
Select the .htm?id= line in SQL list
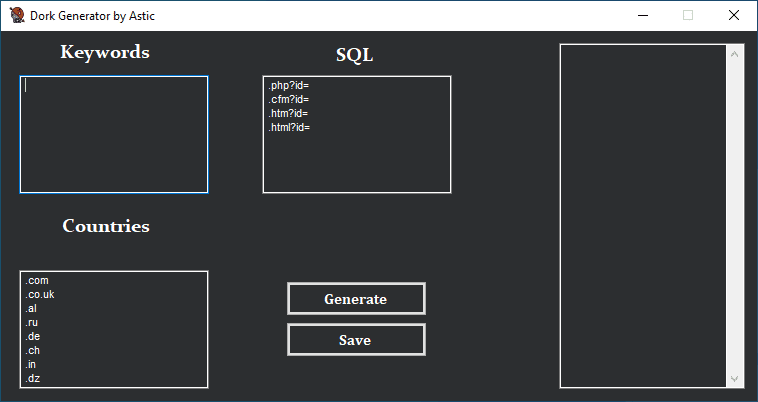[x=288, y=114]
